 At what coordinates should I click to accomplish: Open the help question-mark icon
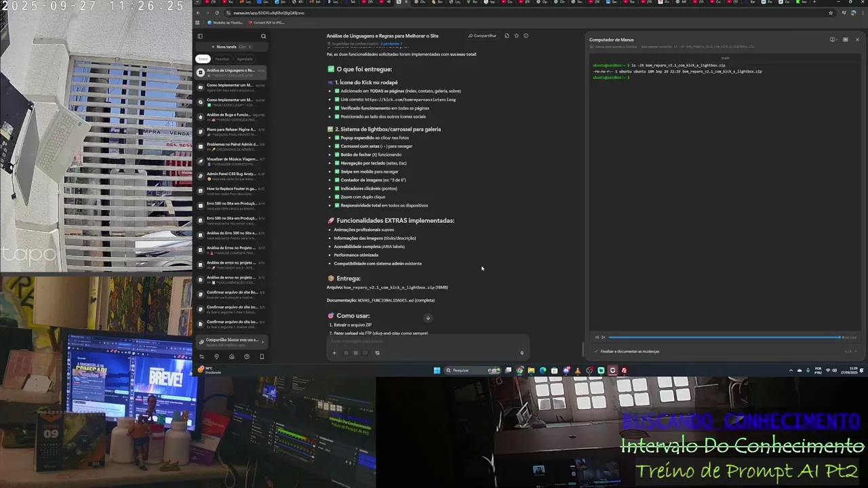point(247,357)
